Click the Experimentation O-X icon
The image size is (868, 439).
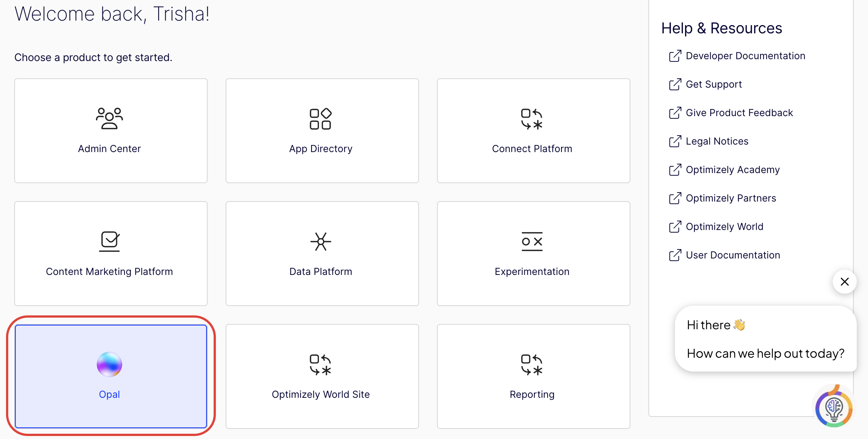pos(532,242)
